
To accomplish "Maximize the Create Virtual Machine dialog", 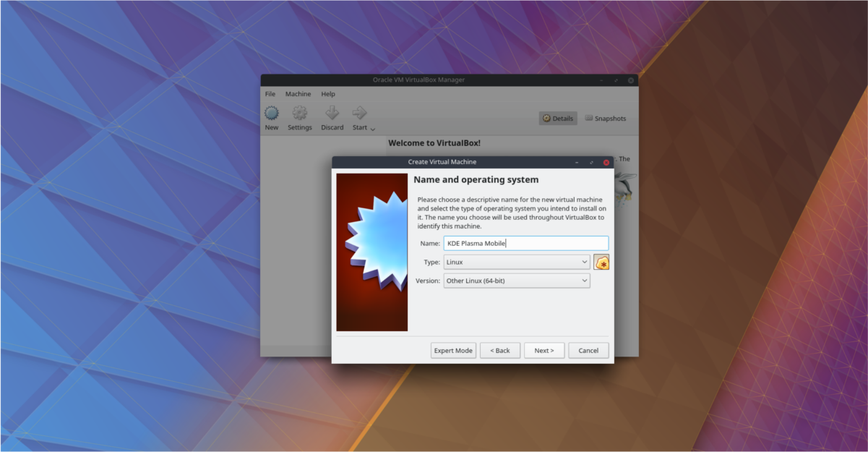I will coord(591,162).
